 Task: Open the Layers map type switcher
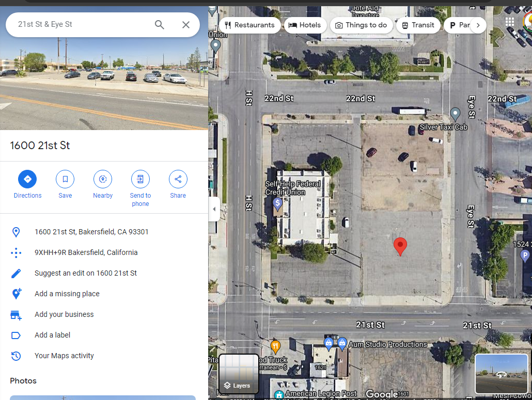[239, 374]
